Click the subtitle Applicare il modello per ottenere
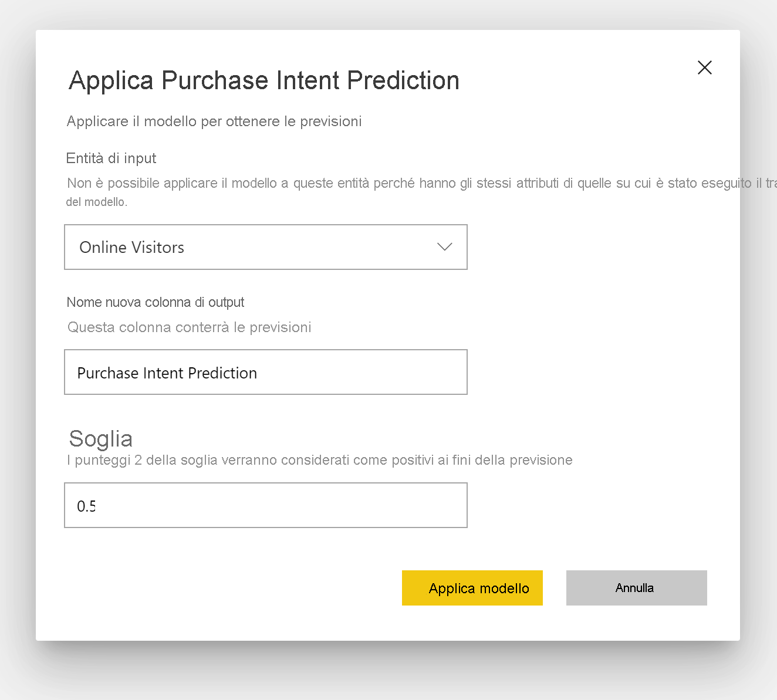Viewport: 777px width, 700px height. click(214, 121)
